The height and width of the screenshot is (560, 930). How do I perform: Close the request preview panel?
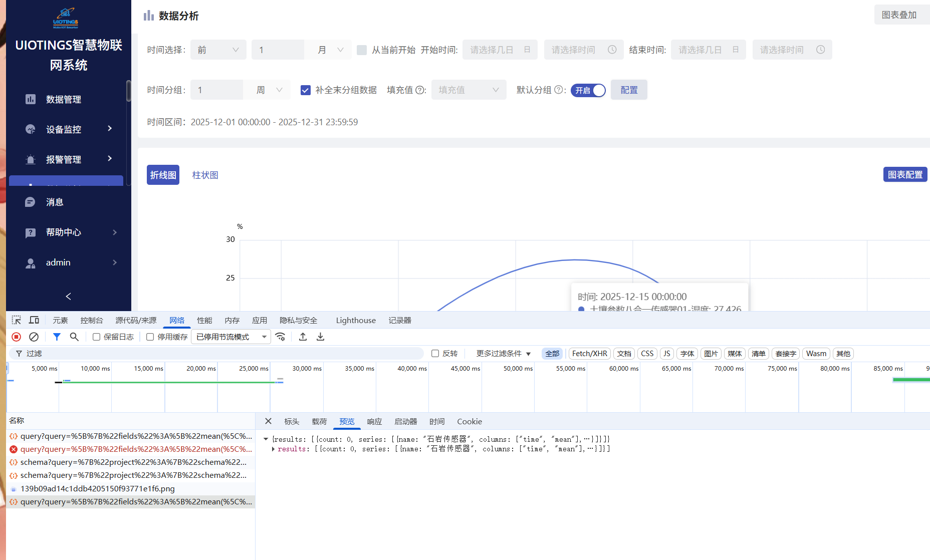pos(268,421)
